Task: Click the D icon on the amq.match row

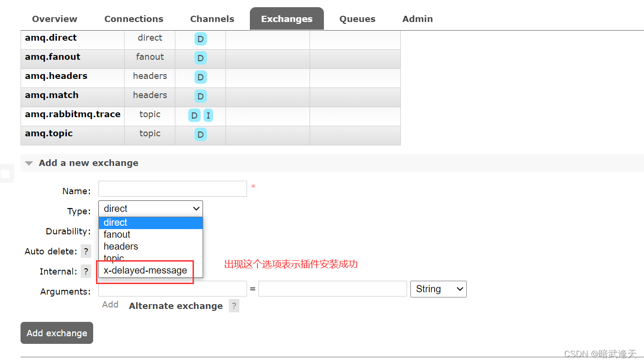Action: pos(200,96)
